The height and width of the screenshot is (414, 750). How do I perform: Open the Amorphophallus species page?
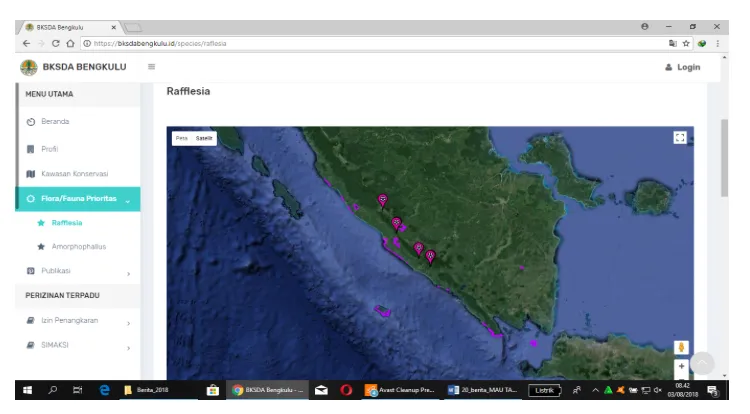pyautogui.click(x=78, y=246)
